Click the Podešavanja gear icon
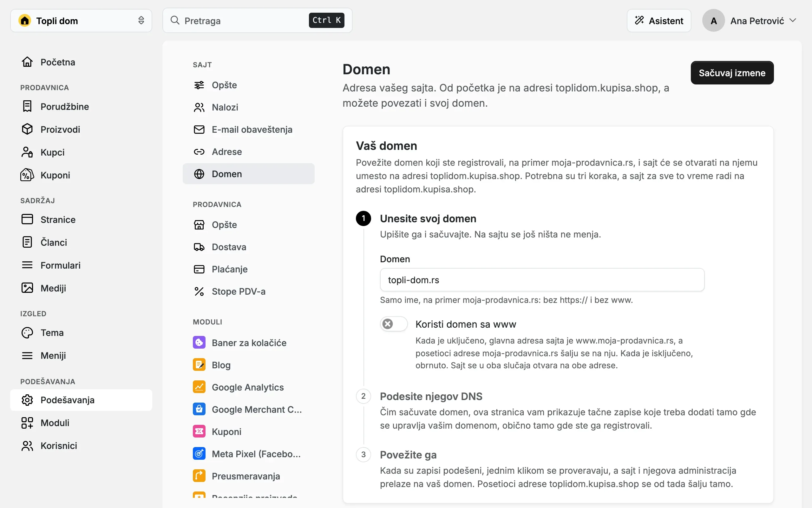This screenshot has height=508, width=812. tap(27, 400)
